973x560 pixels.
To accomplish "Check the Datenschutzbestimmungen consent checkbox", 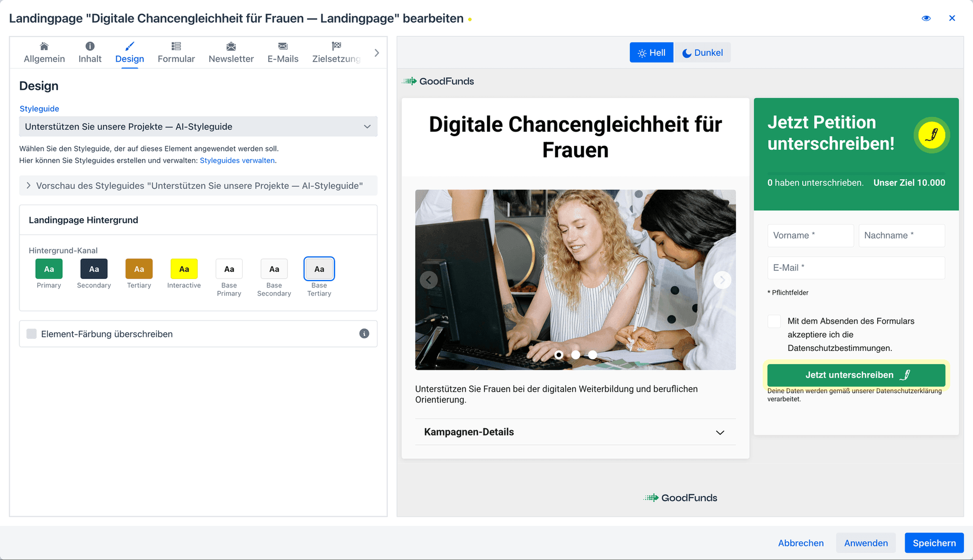I will (x=774, y=321).
